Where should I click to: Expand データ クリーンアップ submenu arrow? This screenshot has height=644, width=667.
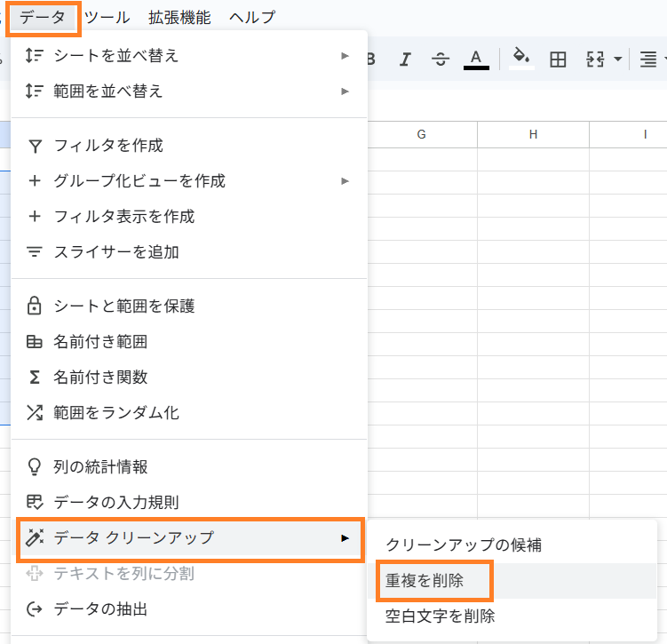(x=345, y=538)
